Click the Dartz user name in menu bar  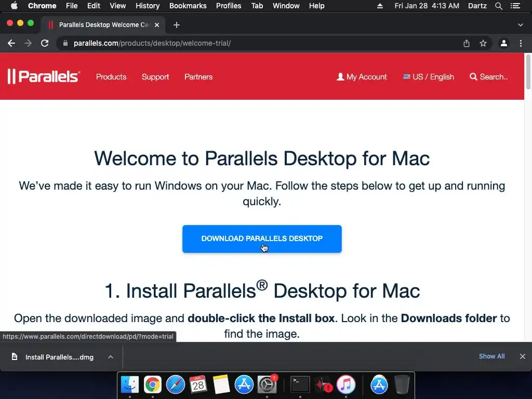click(x=477, y=6)
